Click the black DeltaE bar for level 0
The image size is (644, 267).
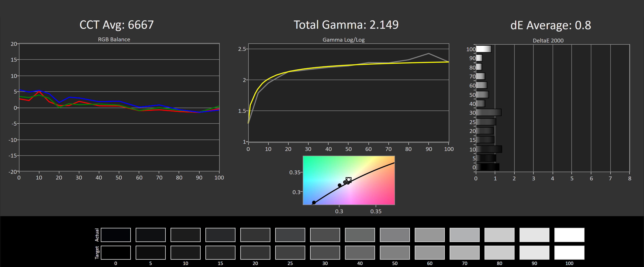click(488, 167)
